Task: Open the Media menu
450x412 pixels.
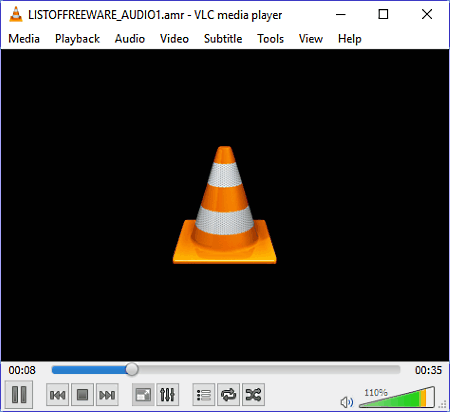Action: (24, 39)
